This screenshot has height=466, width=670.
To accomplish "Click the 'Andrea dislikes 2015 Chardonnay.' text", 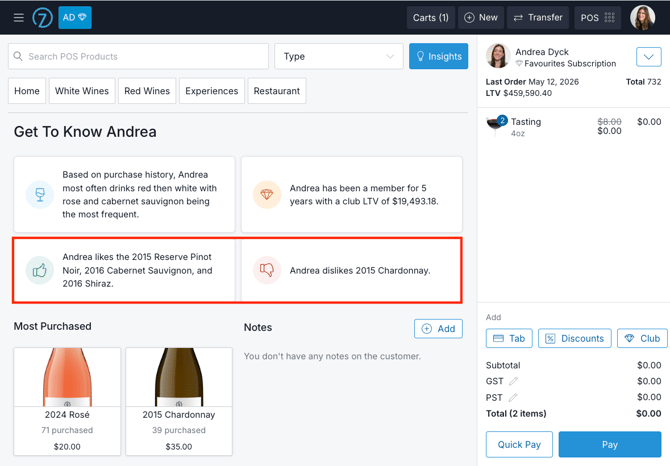I will point(360,270).
